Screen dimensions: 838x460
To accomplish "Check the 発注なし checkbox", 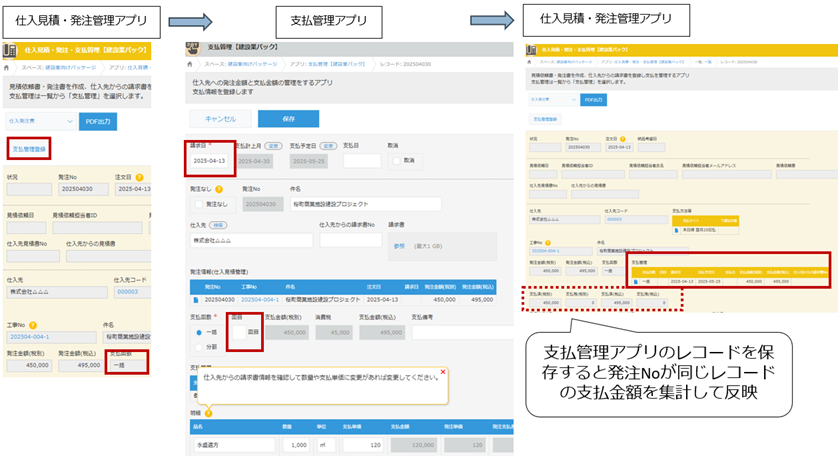I will [196, 204].
